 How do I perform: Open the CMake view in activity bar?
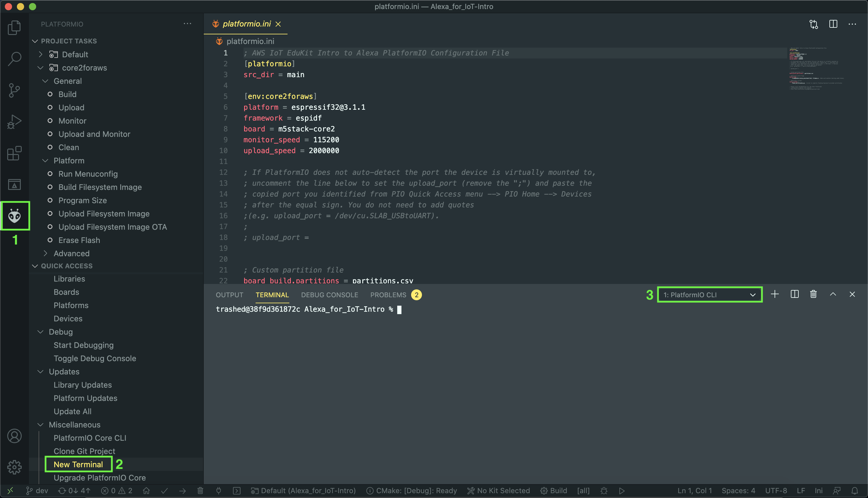tap(14, 185)
